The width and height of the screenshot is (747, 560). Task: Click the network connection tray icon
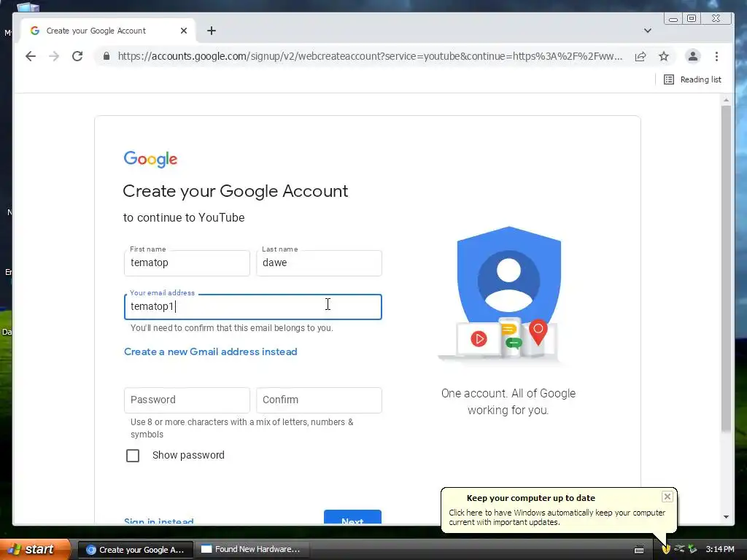pyautogui.click(x=679, y=548)
